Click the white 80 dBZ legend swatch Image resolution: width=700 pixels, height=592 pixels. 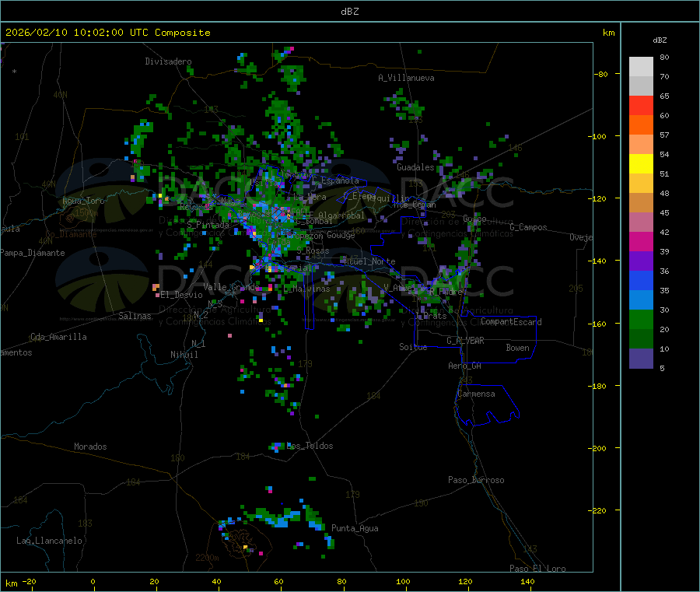[x=641, y=67]
